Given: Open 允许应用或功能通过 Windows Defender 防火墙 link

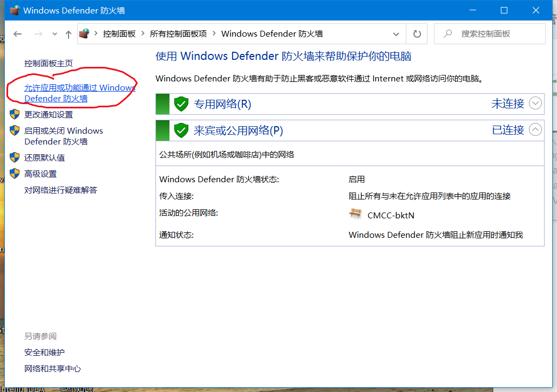Looking at the screenshot, I should click(79, 93).
